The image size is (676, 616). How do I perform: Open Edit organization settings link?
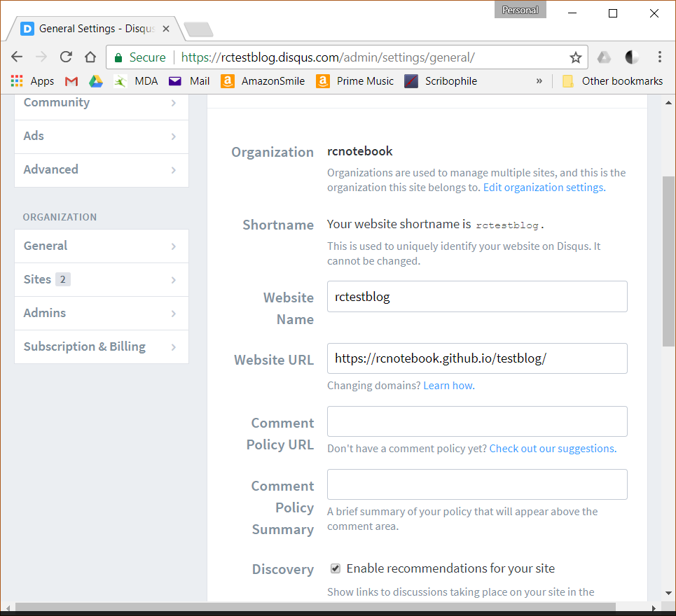pyautogui.click(x=543, y=187)
